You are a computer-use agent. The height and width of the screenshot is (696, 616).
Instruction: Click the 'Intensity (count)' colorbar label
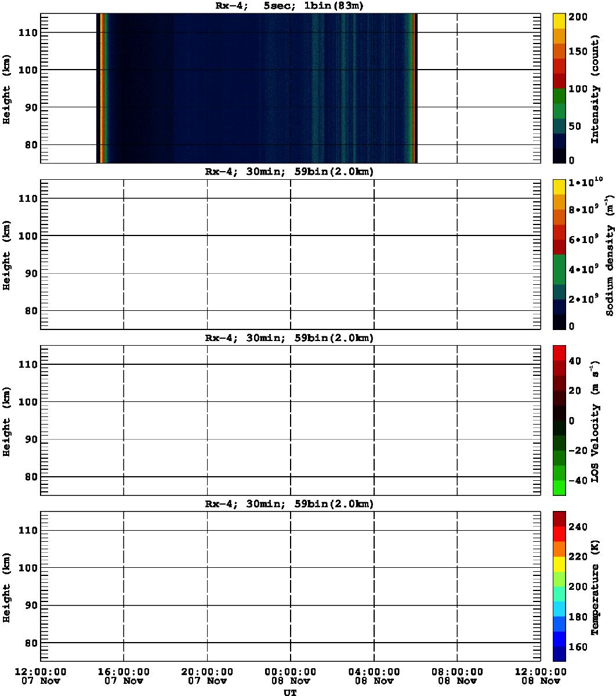595,88
